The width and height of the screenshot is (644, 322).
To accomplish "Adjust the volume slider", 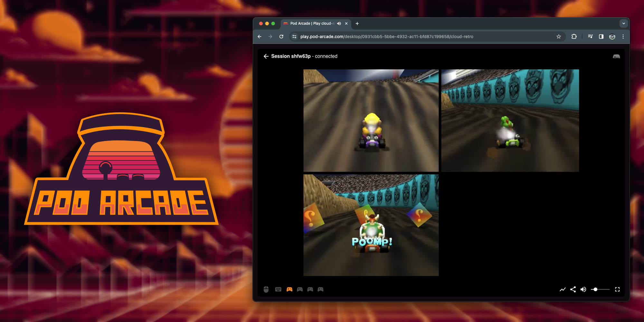I will [600, 289].
